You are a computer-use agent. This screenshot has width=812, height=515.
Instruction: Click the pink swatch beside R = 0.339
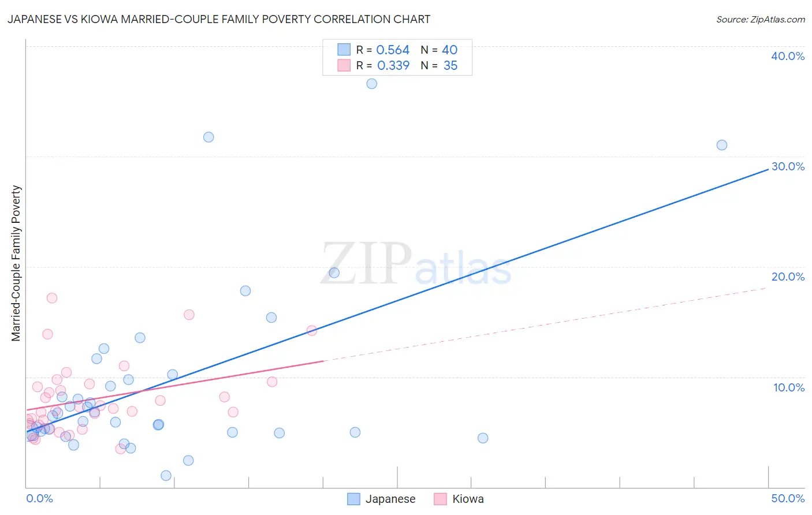[344, 65]
